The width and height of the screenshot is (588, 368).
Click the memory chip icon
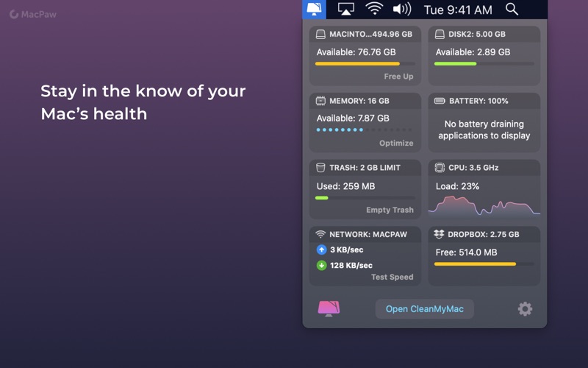[x=320, y=101]
